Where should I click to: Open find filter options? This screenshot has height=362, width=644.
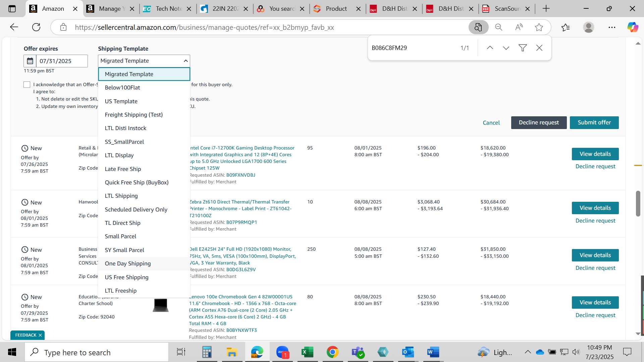[x=523, y=48]
